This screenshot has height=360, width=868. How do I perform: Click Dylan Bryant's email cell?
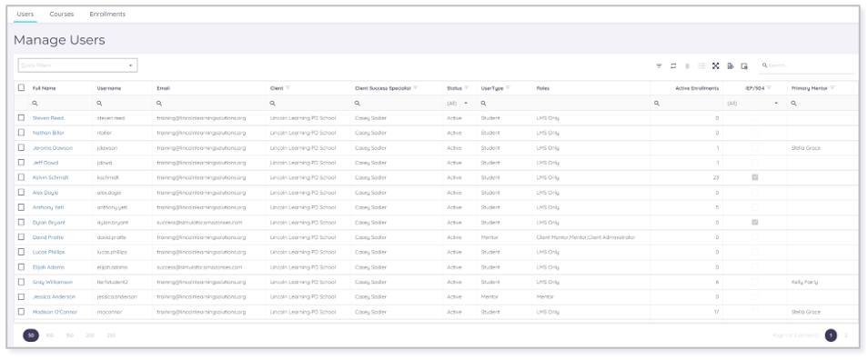(199, 223)
